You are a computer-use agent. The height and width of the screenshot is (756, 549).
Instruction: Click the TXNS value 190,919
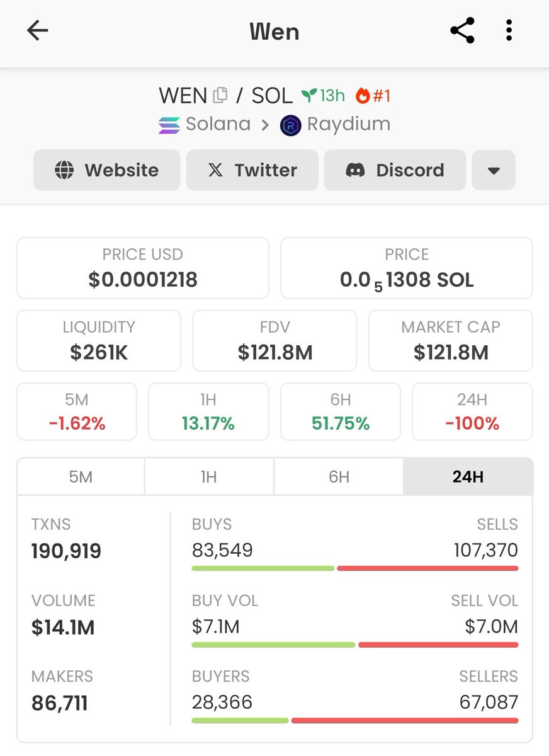pyautogui.click(x=66, y=551)
